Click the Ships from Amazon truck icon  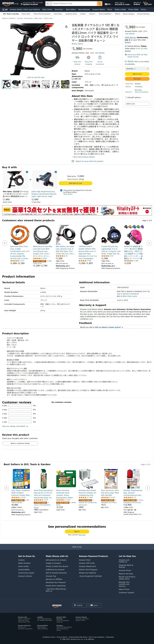(x=77, y=57)
